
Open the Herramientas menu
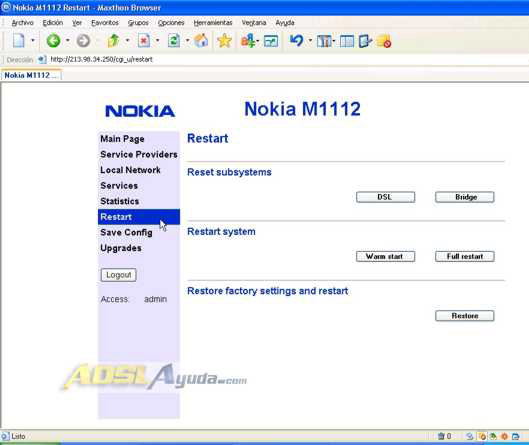click(x=213, y=23)
